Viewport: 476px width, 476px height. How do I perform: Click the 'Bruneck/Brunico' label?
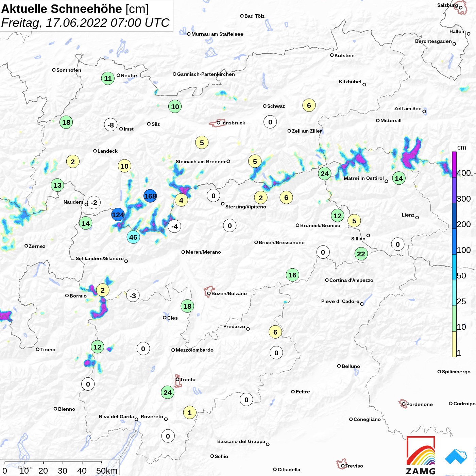click(320, 225)
